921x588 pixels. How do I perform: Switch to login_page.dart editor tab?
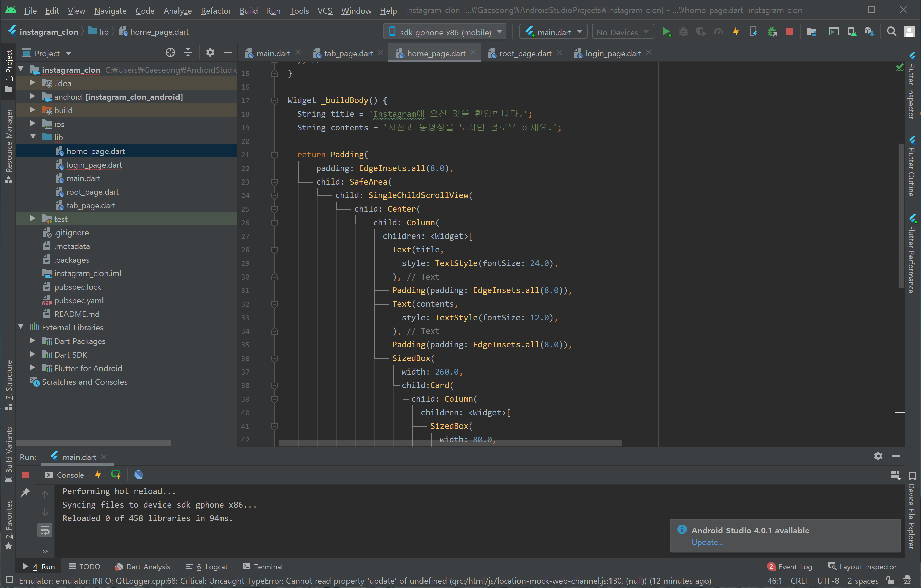point(613,53)
